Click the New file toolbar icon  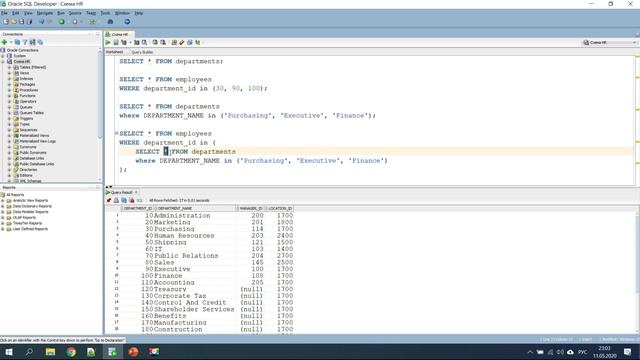point(6,22)
